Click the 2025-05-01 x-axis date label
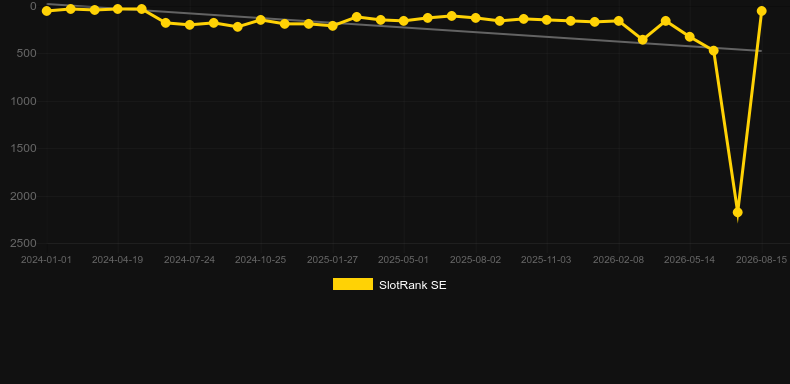 pyautogui.click(x=404, y=260)
